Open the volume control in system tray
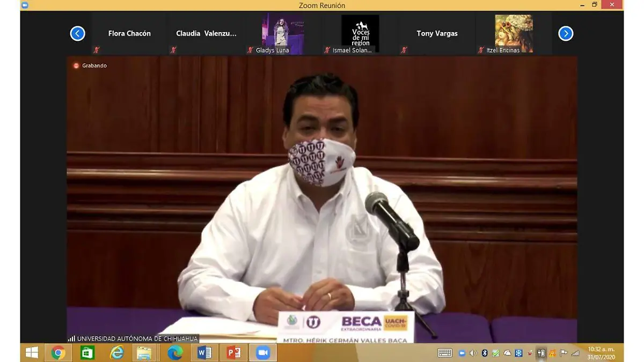Viewport: 644px width, 362px height. [x=473, y=353]
